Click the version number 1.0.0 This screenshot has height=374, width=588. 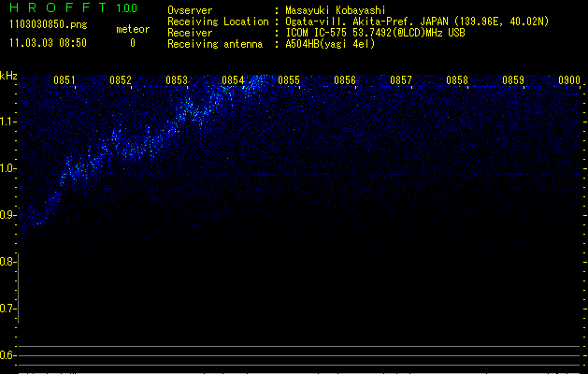pyautogui.click(x=127, y=8)
